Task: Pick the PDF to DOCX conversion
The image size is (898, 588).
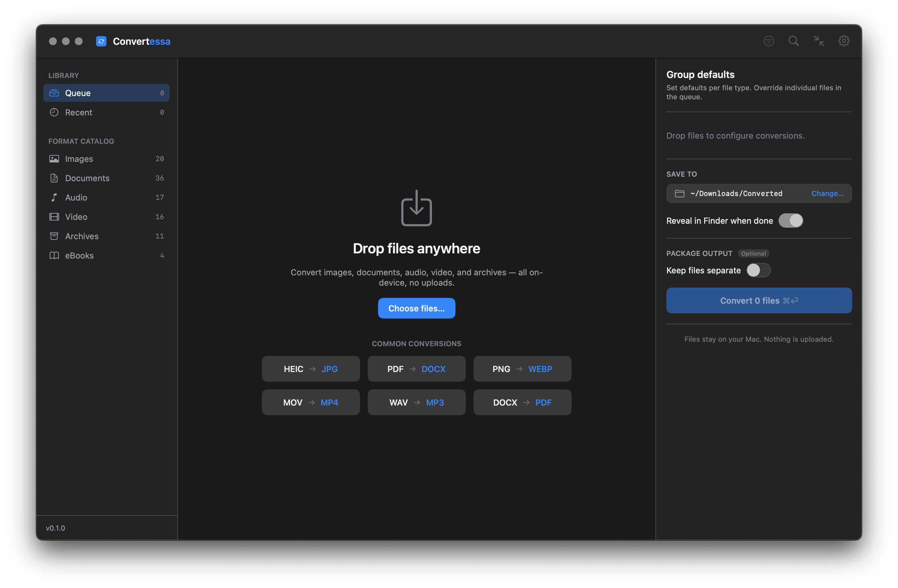Action: (416, 369)
